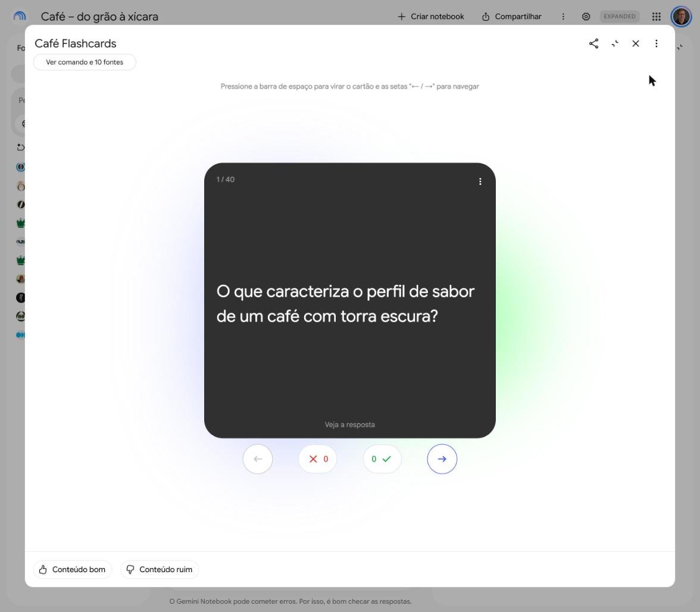Click the 1 / 40 card counter
This screenshot has width=700, height=612.
[226, 180]
